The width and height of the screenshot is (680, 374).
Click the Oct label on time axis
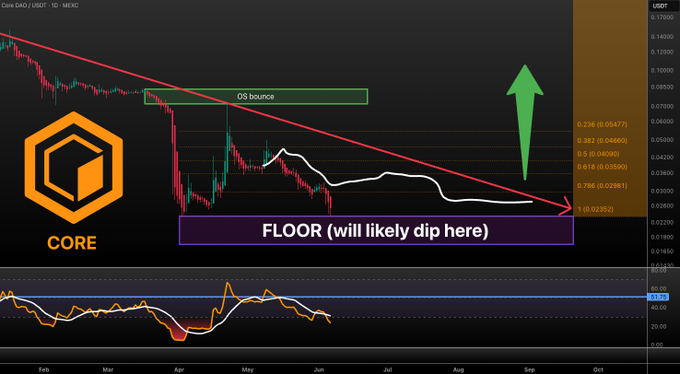tap(598, 370)
